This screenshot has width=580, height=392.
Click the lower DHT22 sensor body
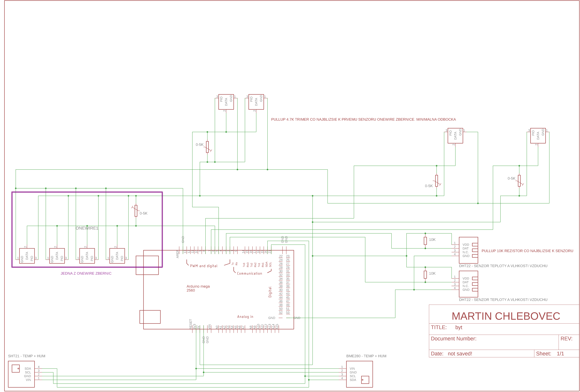[x=468, y=284]
